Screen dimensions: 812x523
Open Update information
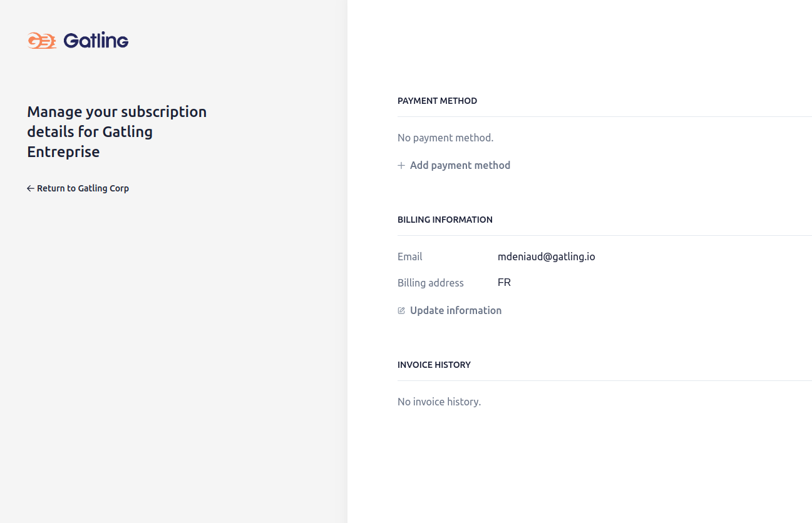click(455, 310)
